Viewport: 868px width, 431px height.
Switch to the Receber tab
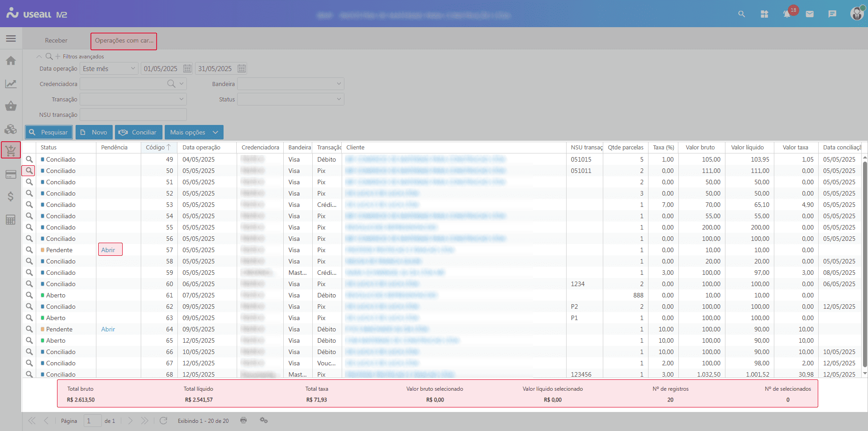pyautogui.click(x=56, y=41)
